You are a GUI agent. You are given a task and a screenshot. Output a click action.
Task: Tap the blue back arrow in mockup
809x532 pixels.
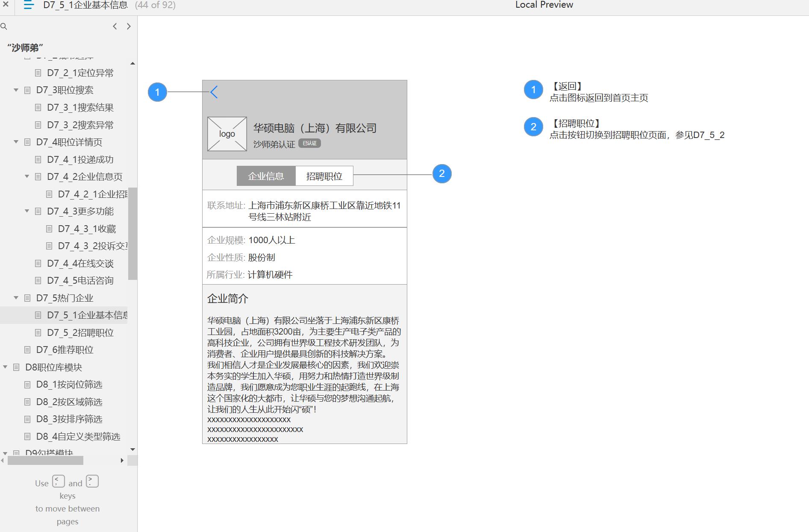point(214,92)
